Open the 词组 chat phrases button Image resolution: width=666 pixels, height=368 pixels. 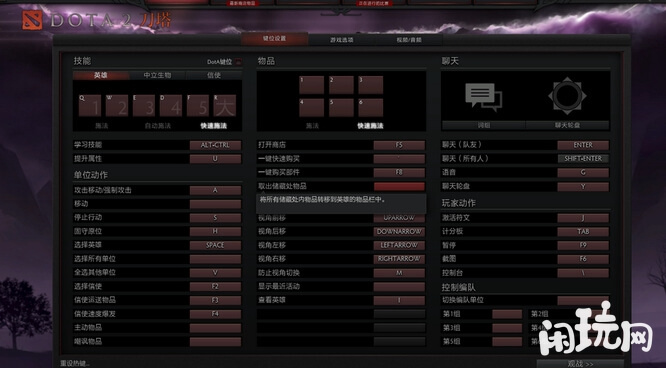coord(484,125)
